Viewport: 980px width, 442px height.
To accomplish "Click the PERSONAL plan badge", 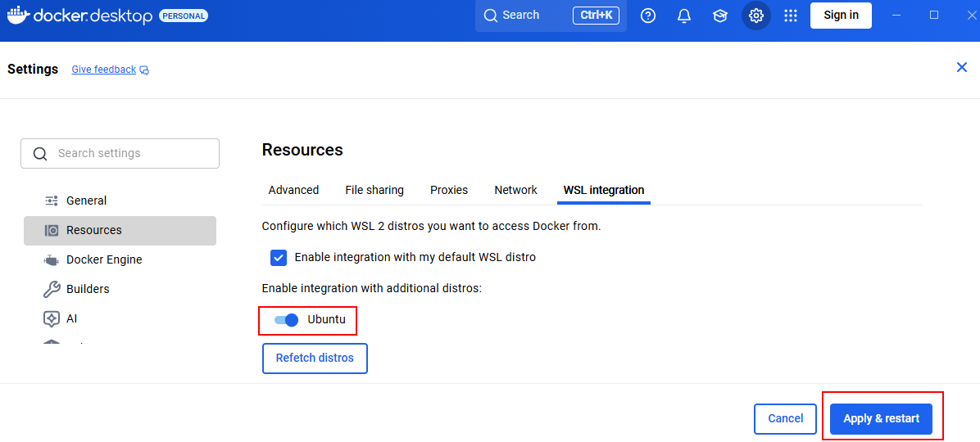I will tap(184, 16).
